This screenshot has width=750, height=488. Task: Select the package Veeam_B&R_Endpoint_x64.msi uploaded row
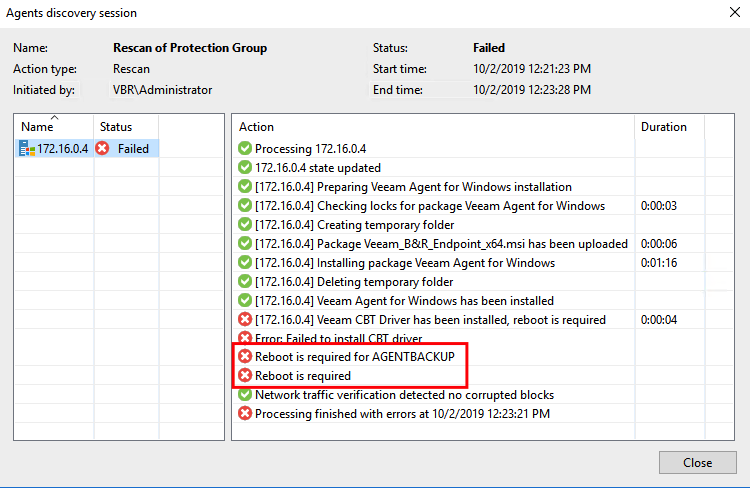[x=441, y=244]
